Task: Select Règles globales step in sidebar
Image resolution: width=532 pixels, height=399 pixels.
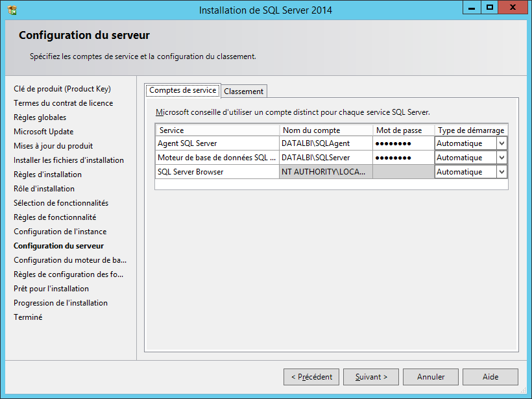Action: (x=40, y=117)
